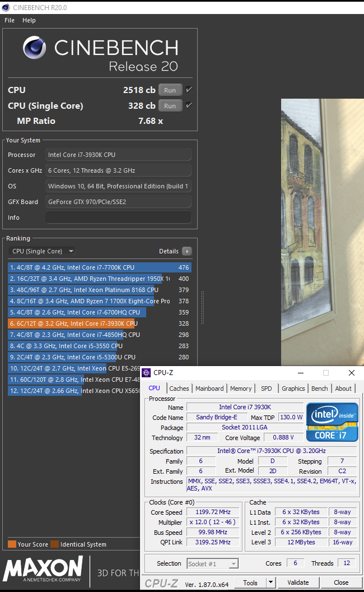Select the Intel Core i7-7700K ranking entry
This screenshot has width=364, height=592.
click(x=100, y=267)
